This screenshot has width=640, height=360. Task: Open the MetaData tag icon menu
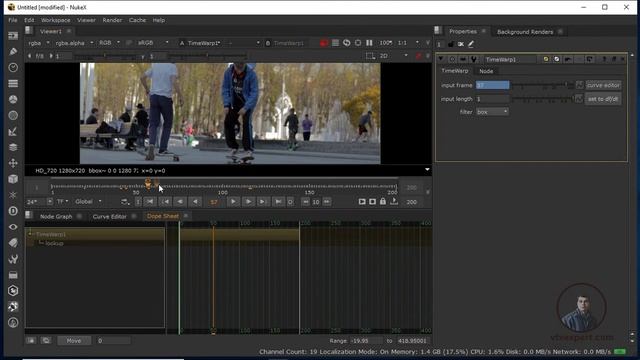coord(13,243)
